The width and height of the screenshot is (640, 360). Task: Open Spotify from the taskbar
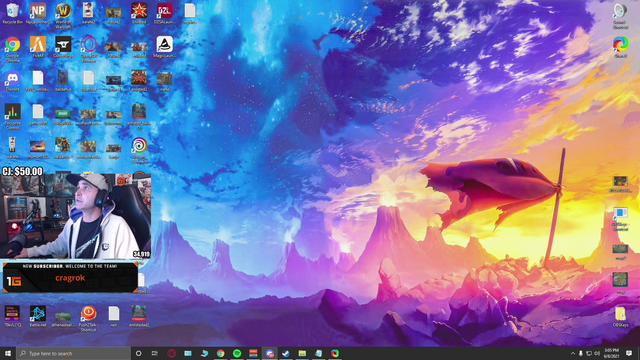pos(237,353)
